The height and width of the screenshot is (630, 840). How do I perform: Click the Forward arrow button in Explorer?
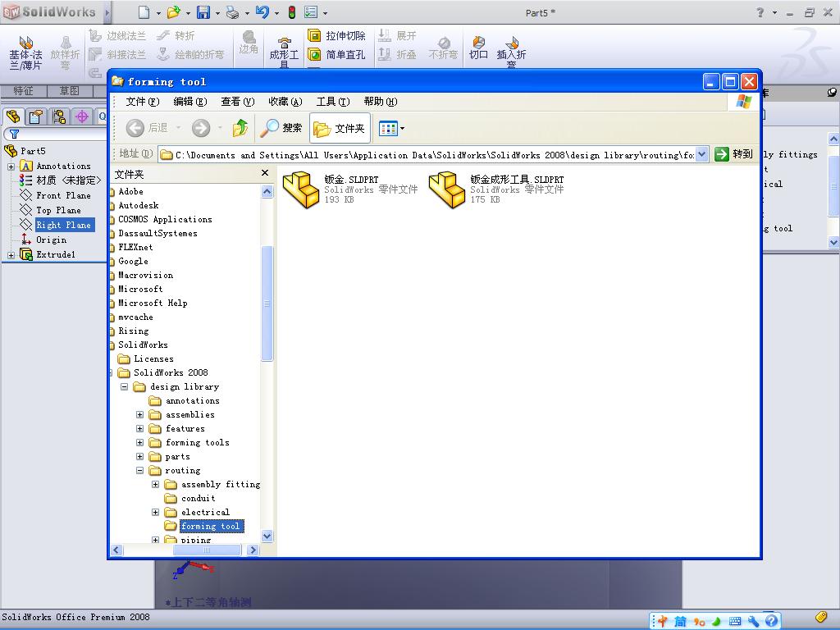[202, 128]
